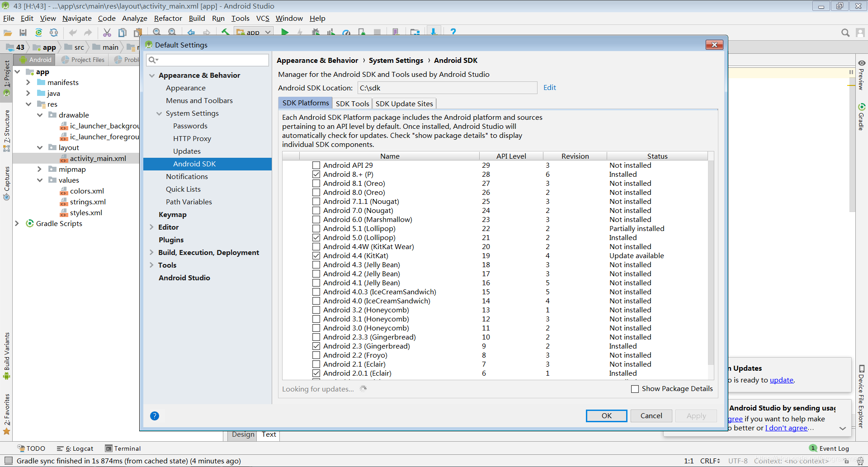Open the TODO tool window
The height and width of the screenshot is (467, 868).
point(31,448)
